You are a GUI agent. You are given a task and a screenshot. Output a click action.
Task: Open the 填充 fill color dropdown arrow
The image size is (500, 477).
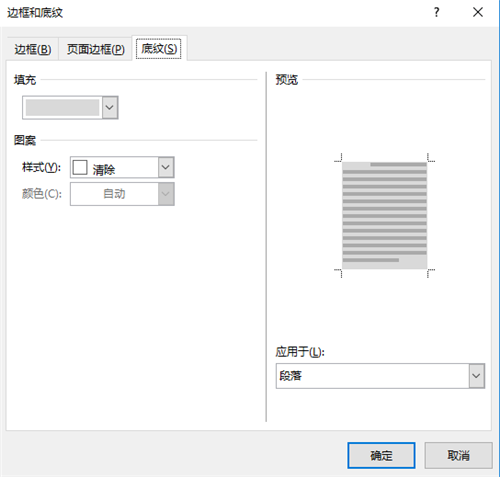click(x=110, y=107)
